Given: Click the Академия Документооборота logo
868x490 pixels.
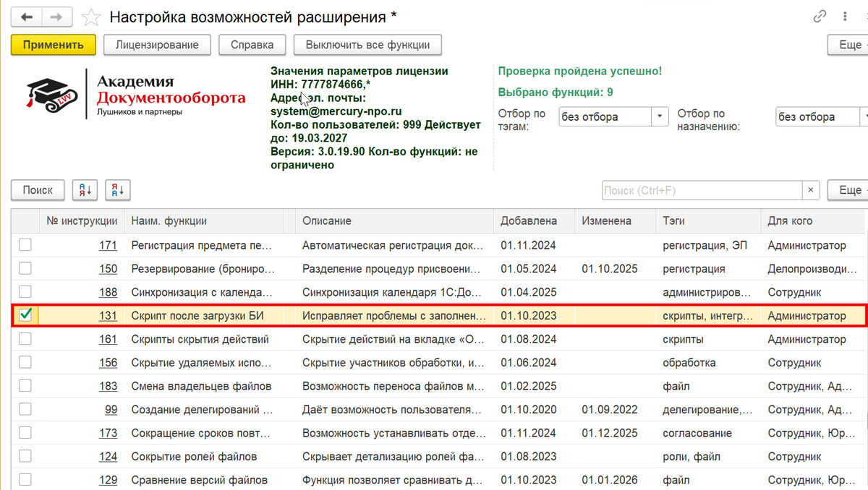Looking at the screenshot, I should pyautogui.click(x=136, y=94).
